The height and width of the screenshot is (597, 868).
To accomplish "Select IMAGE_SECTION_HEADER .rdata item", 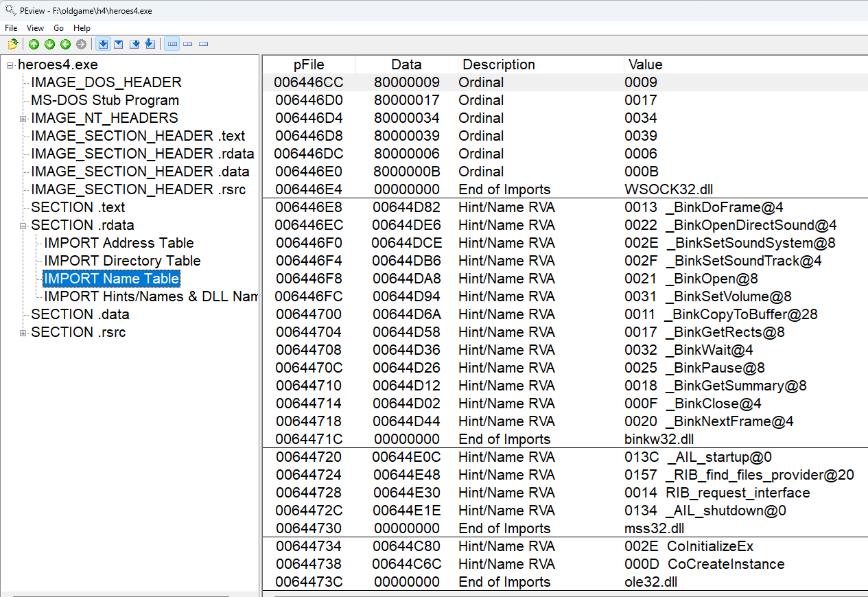I will [143, 154].
